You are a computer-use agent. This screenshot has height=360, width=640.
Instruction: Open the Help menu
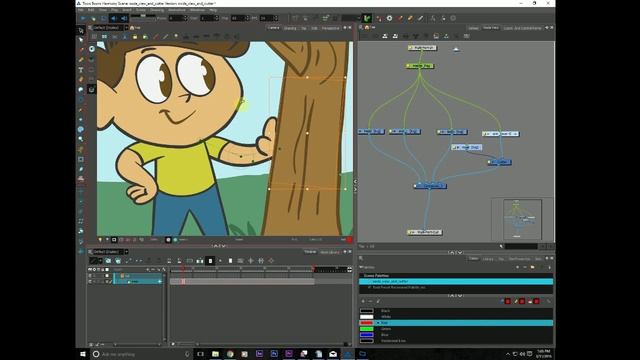click(213, 10)
